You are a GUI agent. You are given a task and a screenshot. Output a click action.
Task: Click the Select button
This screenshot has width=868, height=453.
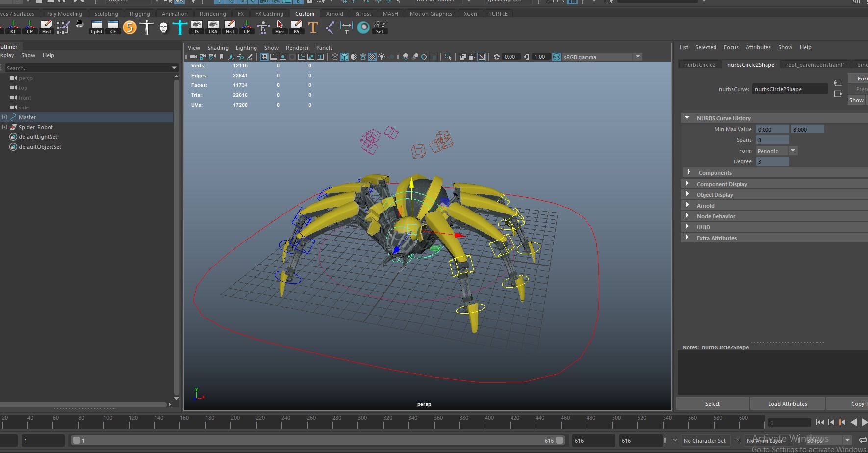coord(713,404)
